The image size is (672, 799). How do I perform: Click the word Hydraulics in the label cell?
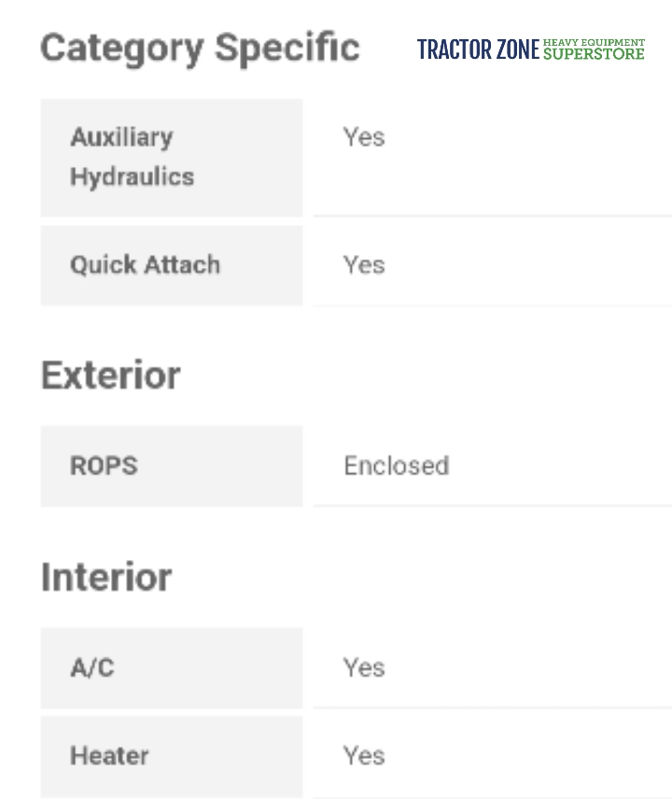coord(132,176)
